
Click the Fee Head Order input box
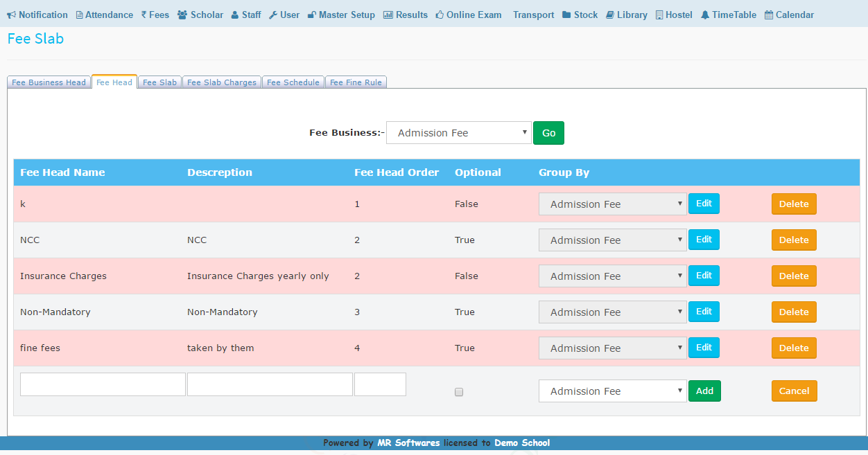(x=380, y=384)
